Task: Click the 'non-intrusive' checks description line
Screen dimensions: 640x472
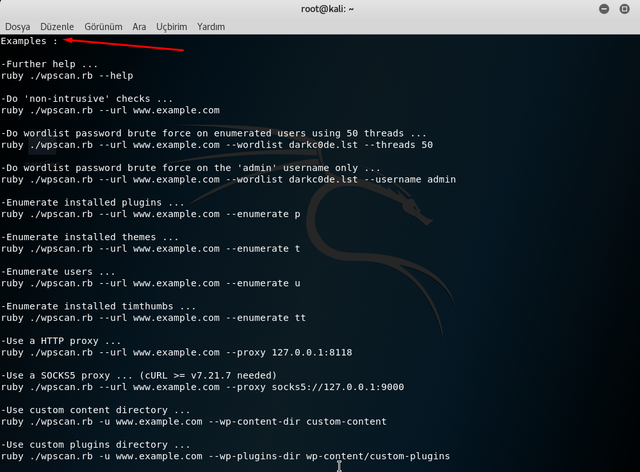Action: point(87,99)
